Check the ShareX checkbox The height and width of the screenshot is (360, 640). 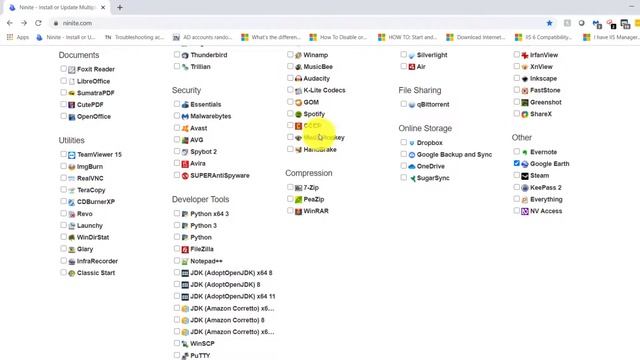point(517,113)
